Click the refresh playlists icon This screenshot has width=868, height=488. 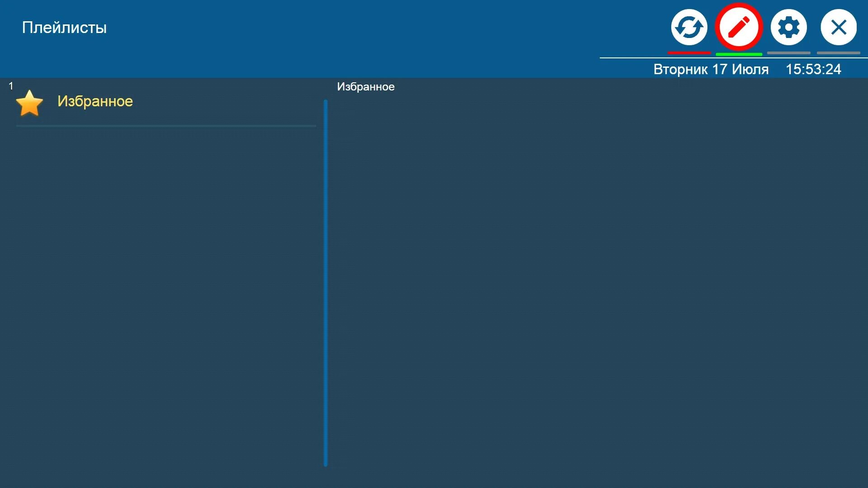689,27
